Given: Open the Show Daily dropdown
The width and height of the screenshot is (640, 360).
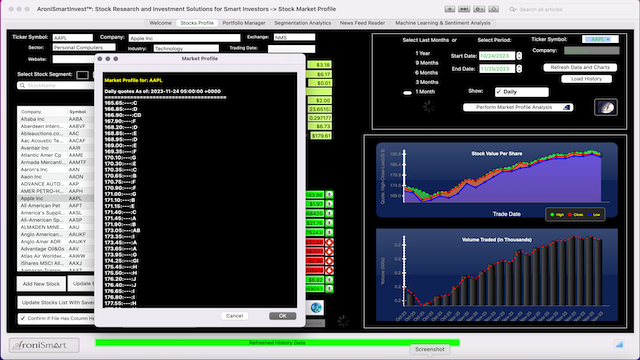Looking at the screenshot, I should 522,92.
